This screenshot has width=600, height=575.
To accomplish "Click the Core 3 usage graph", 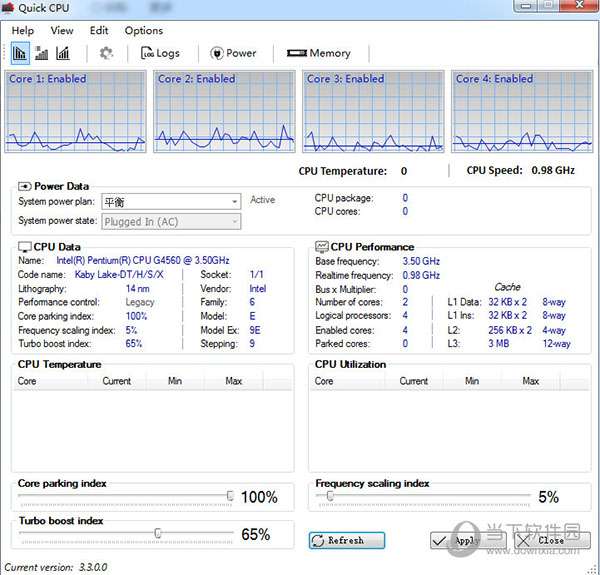I will pyautogui.click(x=373, y=112).
